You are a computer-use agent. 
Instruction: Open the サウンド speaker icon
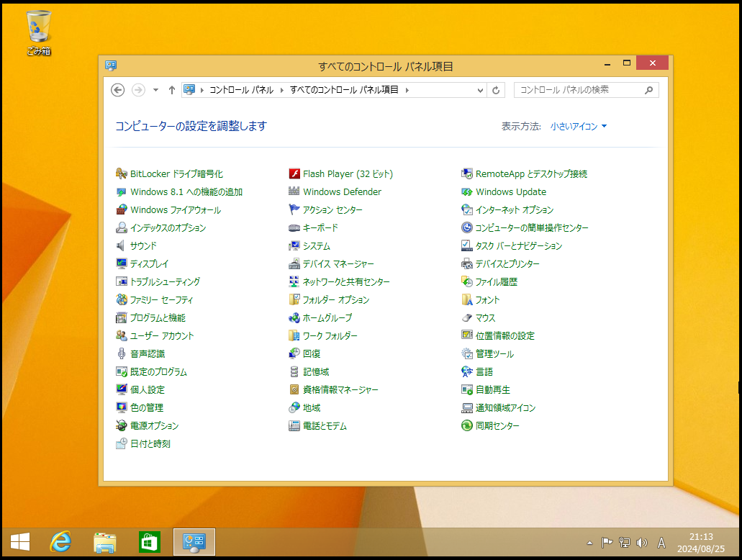[x=122, y=245]
